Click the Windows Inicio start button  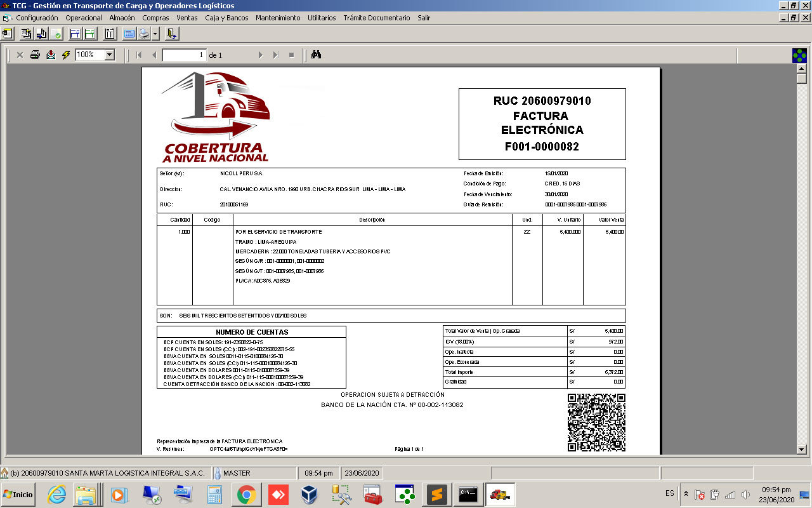click(18, 495)
